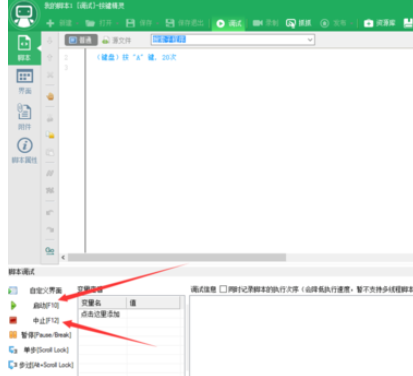The image size is (413, 376).
Task: Click the 值 column header
Action: click(153, 303)
